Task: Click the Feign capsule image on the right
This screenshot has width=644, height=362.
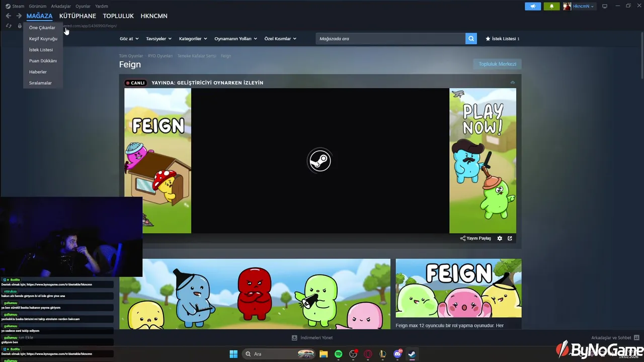Action: pos(458,288)
